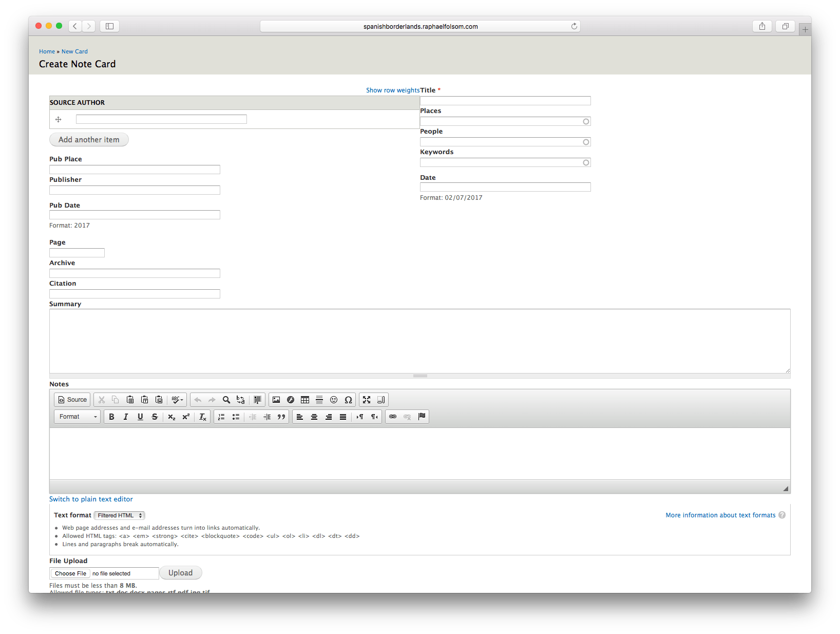Open the spell check ABC dropdown
Image resolution: width=840 pixels, height=634 pixels.
177,400
